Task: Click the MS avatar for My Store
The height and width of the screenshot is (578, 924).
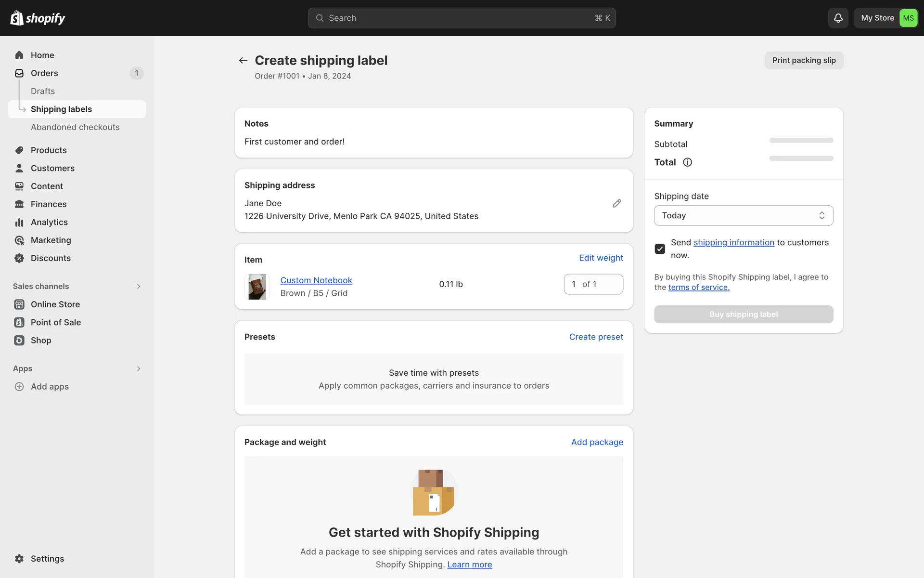Action: point(908,18)
